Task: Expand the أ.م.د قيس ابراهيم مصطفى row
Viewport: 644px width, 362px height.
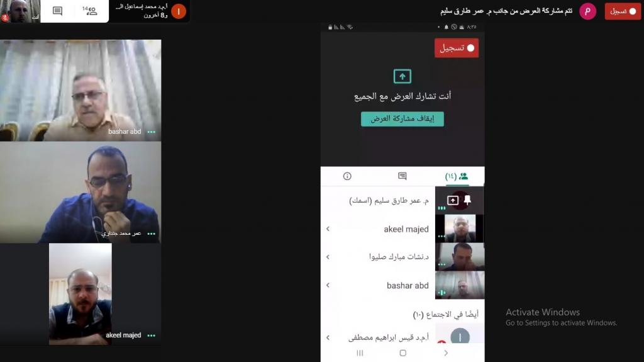Action: pyautogui.click(x=328, y=337)
